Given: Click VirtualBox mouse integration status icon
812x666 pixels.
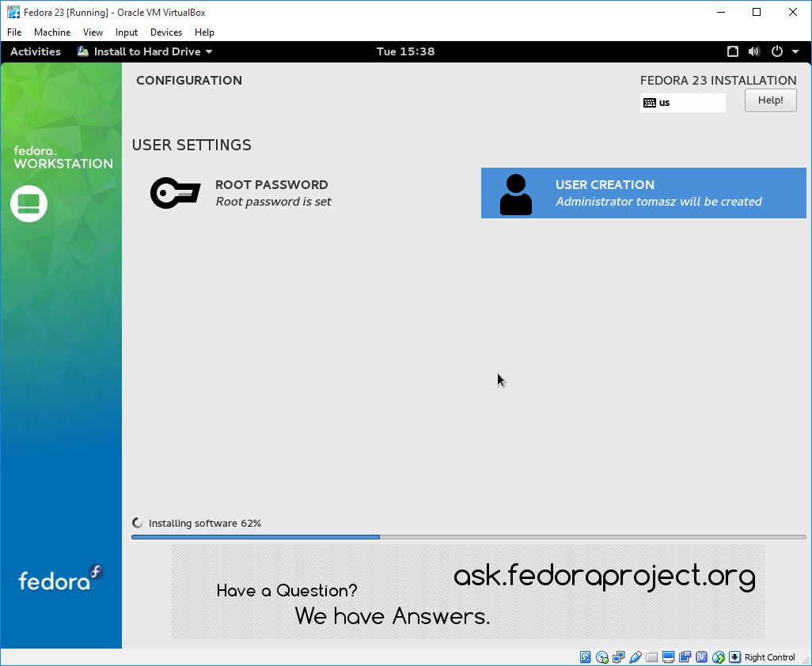Looking at the screenshot, I should pyautogui.click(x=718, y=657).
